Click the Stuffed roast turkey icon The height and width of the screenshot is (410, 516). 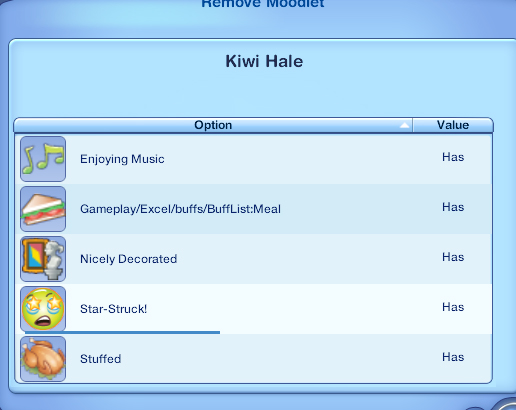(43, 359)
